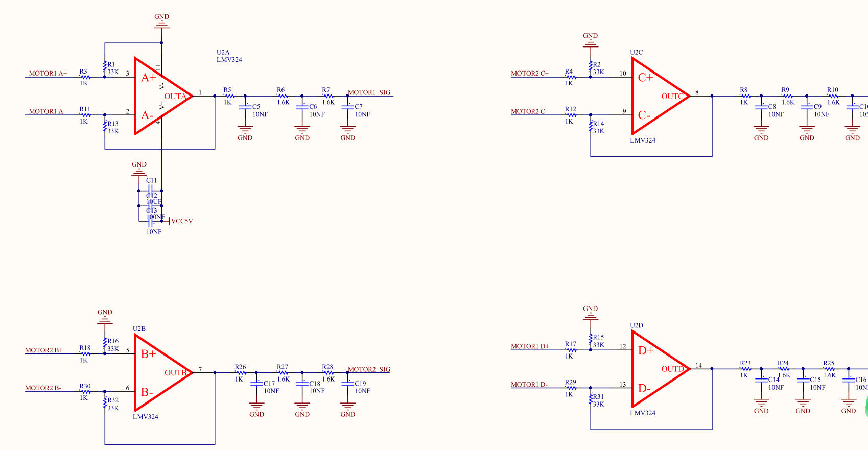
Task: Click the MOTOR1_SIG net label
Action: [x=369, y=92]
